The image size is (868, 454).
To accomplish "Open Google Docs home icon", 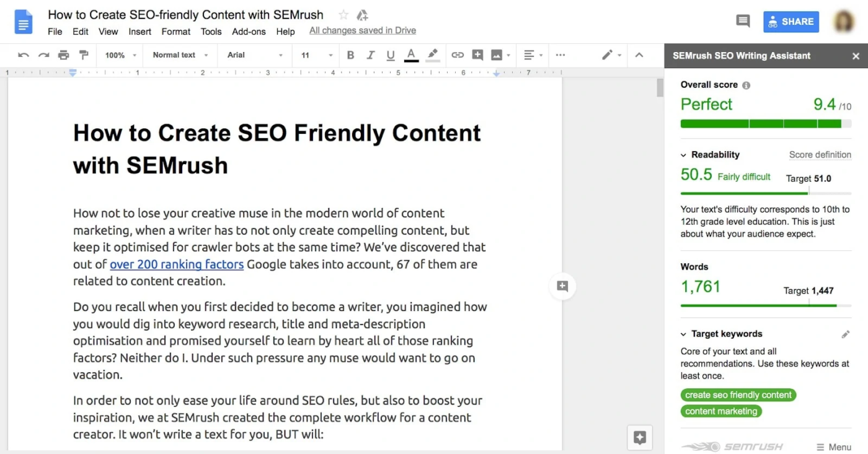I will (24, 22).
